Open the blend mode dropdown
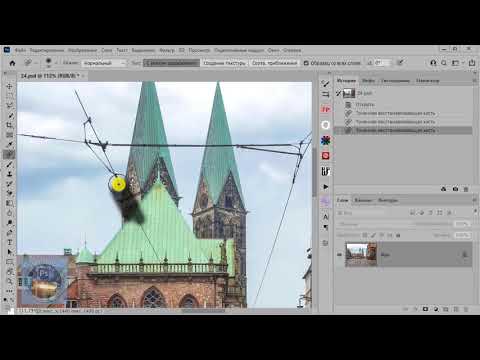The height and width of the screenshot is (360, 480). pyautogui.click(x=104, y=63)
